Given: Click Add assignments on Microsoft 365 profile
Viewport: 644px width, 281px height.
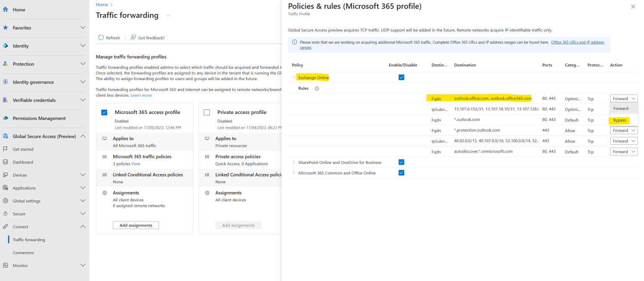Looking at the screenshot, I should pyautogui.click(x=135, y=225).
